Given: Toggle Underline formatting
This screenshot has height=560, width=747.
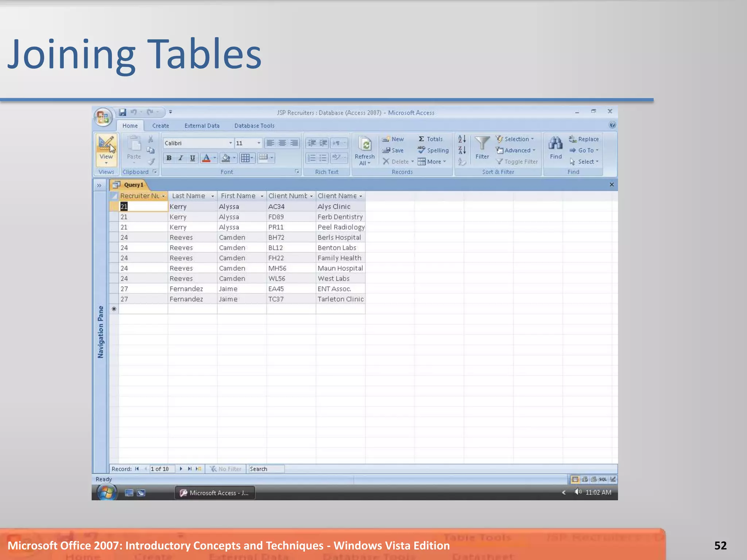Looking at the screenshot, I should pos(192,158).
